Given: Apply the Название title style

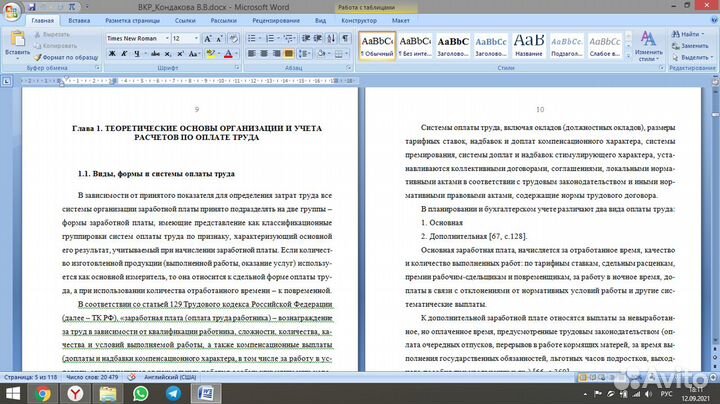Looking at the screenshot, I should tap(529, 45).
